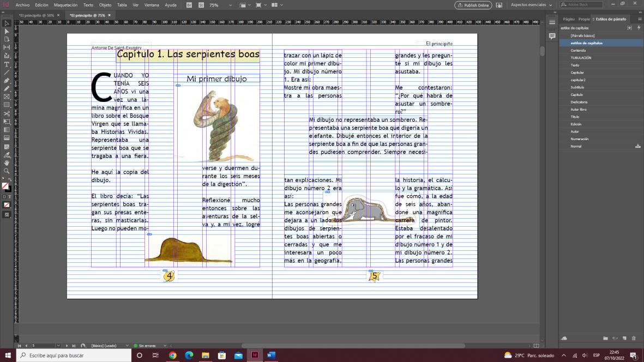This screenshot has height=362, width=644.
Task: Switch to the El principito @ 50% tab
Action: coord(37,15)
